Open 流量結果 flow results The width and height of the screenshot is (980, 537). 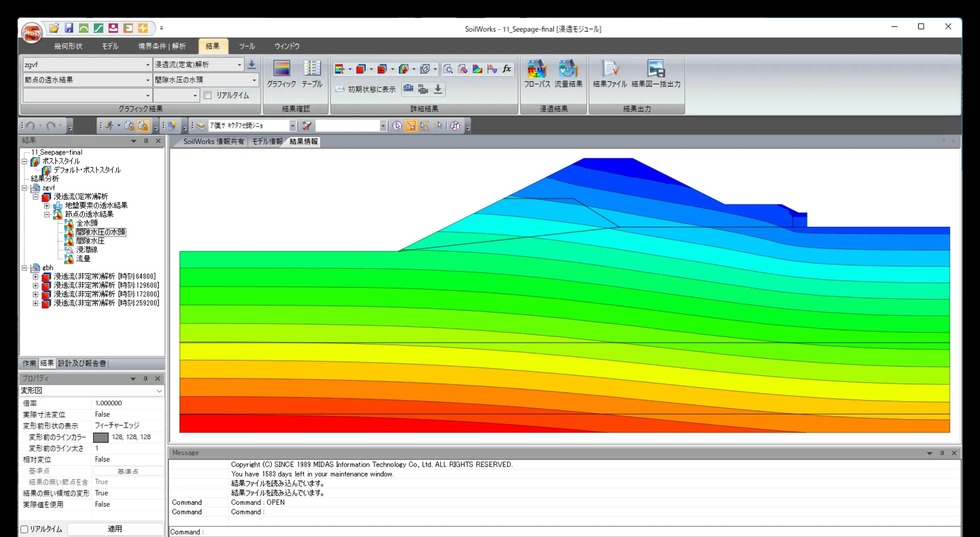(568, 74)
